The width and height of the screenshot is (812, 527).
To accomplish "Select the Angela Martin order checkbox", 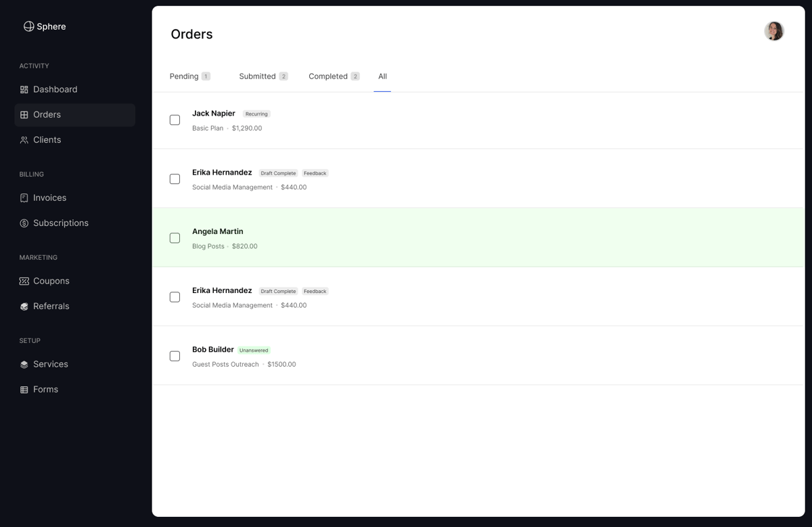I will 175,238.
